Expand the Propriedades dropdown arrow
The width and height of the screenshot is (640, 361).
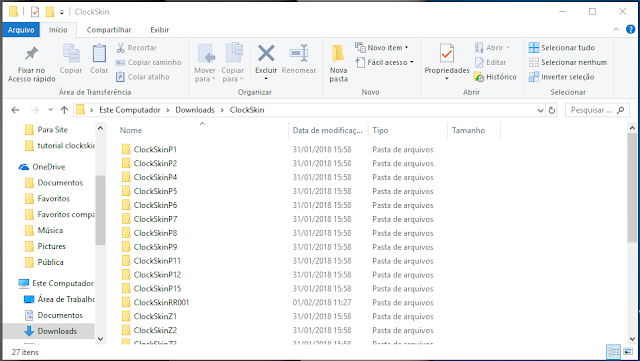[x=447, y=78]
